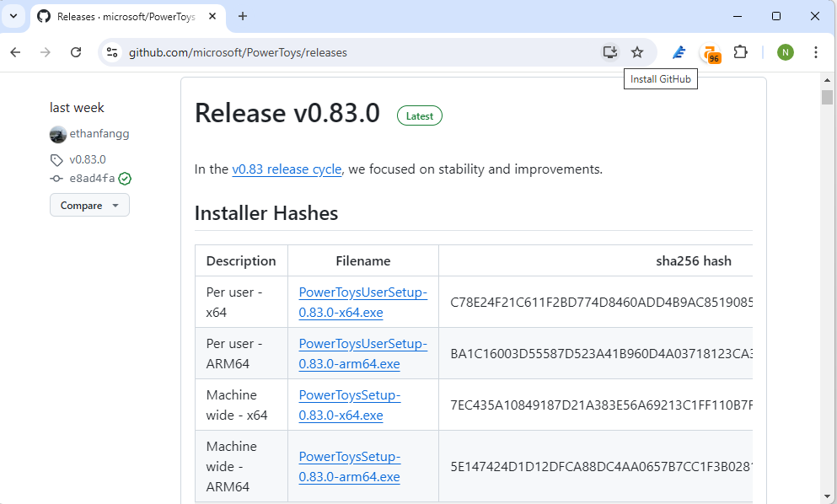This screenshot has height=504, width=837.
Task: Click the page scrollbar thumb
Action: click(x=828, y=97)
